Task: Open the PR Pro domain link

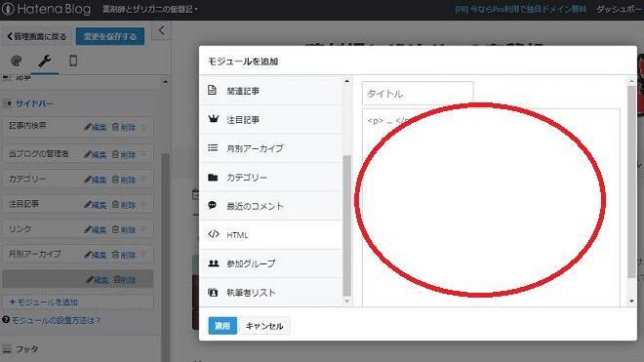Action: 520,9
